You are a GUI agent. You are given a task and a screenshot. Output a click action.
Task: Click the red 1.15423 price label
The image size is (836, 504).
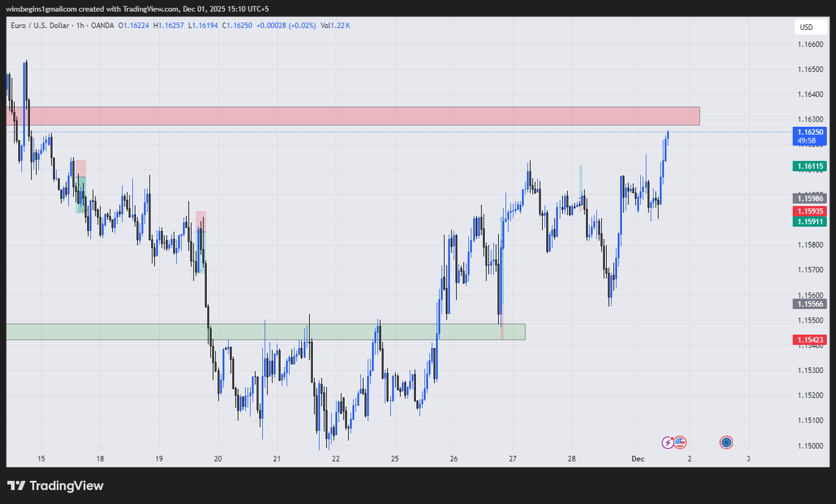(x=810, y=340)
